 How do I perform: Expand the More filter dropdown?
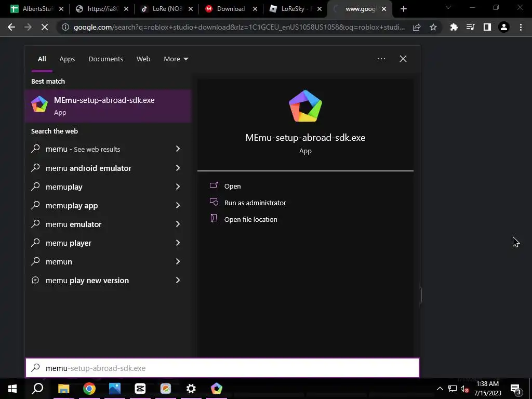pos(176,59)
